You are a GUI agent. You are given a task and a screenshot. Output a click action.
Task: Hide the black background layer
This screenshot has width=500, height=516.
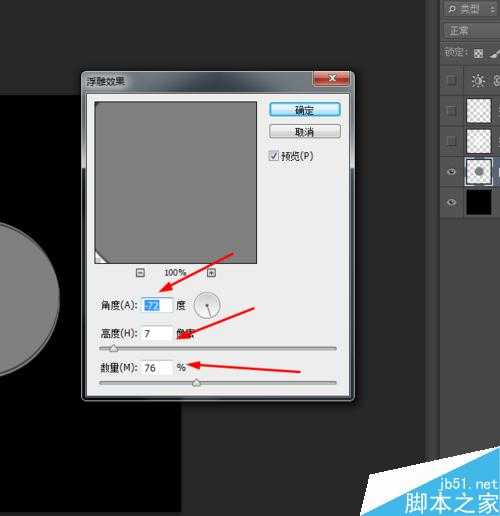451,202
